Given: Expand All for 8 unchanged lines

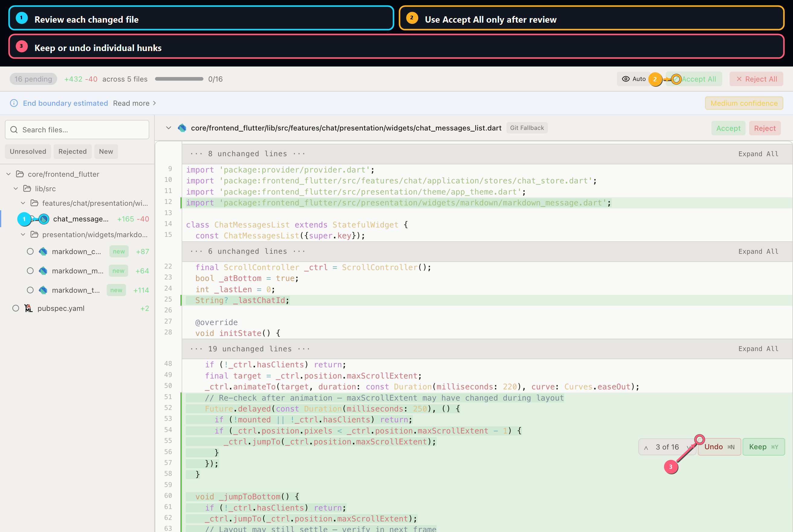Looking at the screenshot, I should coord(758,154).
